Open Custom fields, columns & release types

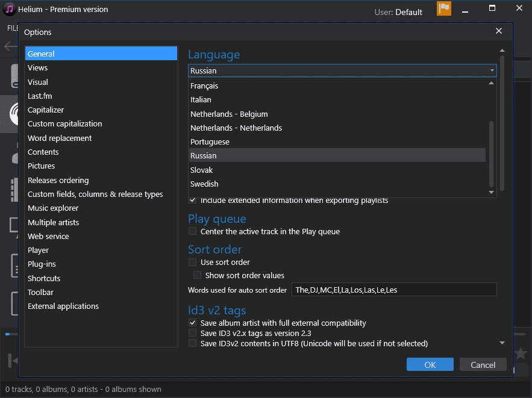(101, 194)
